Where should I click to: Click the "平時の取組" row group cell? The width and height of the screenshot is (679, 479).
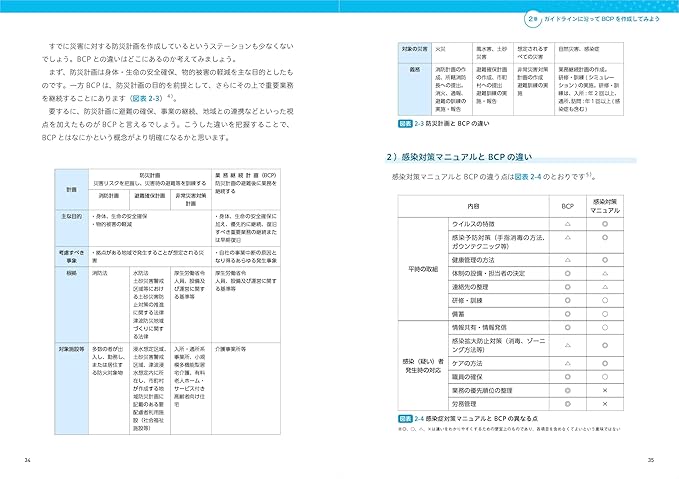click(x=423, y=269)
